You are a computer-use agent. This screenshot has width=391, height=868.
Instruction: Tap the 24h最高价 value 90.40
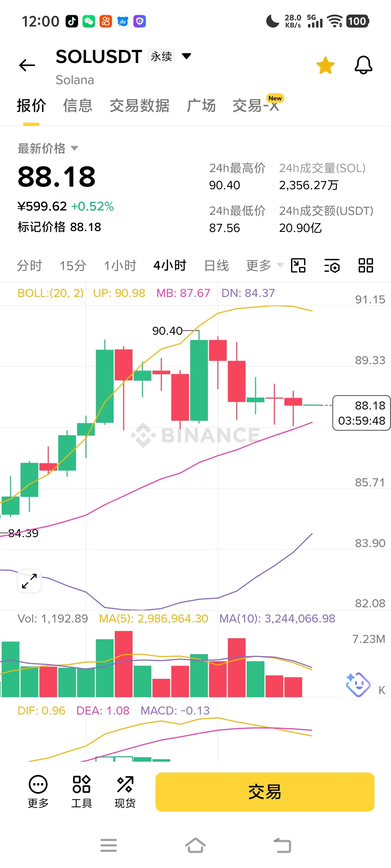[225, 185]
